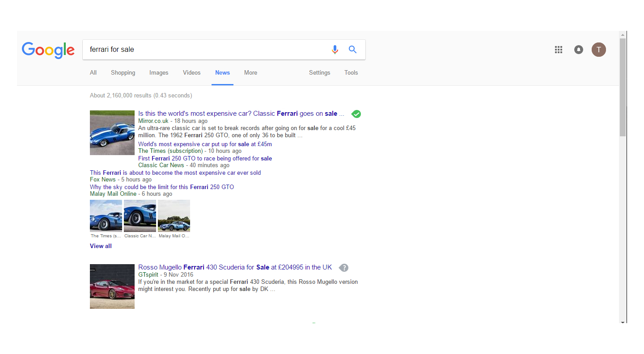The height and width of the screenshot is (354, 644).
Task: Click the blue search magnifier icon
Action: pos(352,50)
